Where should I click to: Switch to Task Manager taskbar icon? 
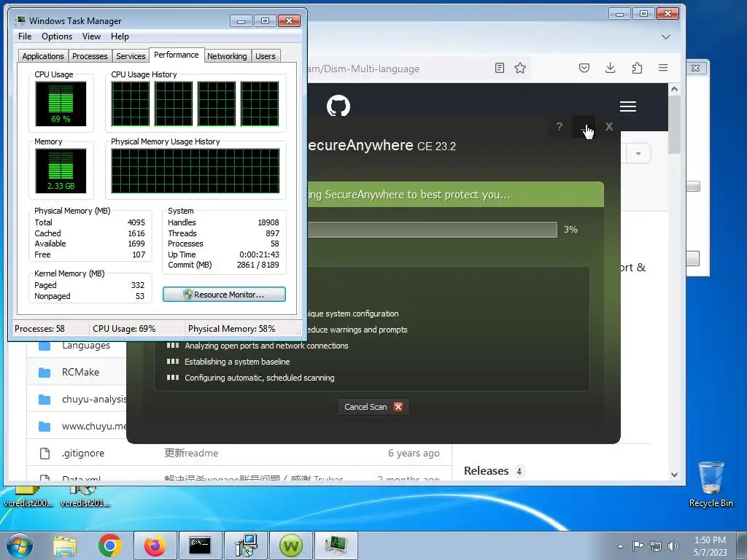coord(336,545)
